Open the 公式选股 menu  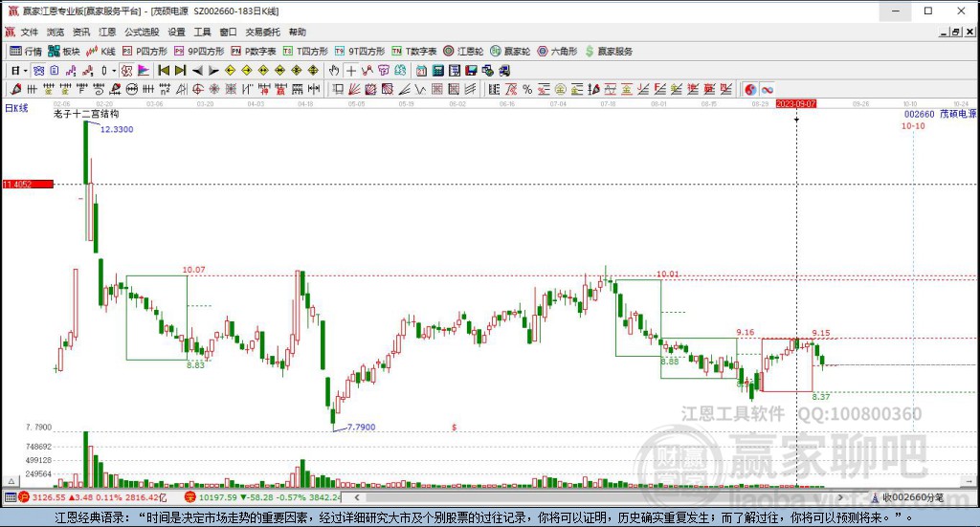(x=142, y=32)
